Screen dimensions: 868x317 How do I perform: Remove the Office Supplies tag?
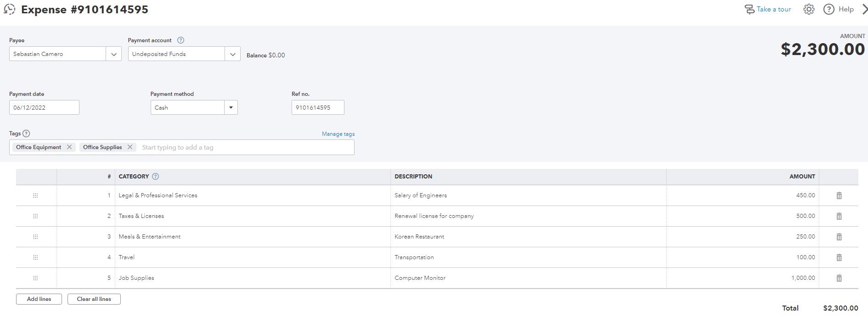click(x=130, y=147)
